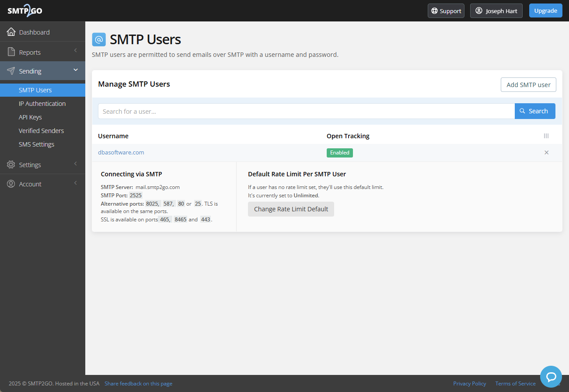The height and width of the screenshot is (392, 569).
Task: Click the Unlimited rate limit text
Action: pos(306,196)
